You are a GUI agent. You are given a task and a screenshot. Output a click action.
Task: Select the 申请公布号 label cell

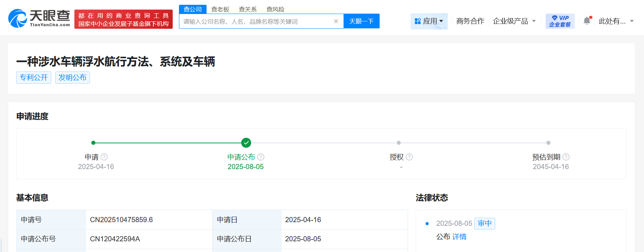pyautogui.click(x=51, y=239)
